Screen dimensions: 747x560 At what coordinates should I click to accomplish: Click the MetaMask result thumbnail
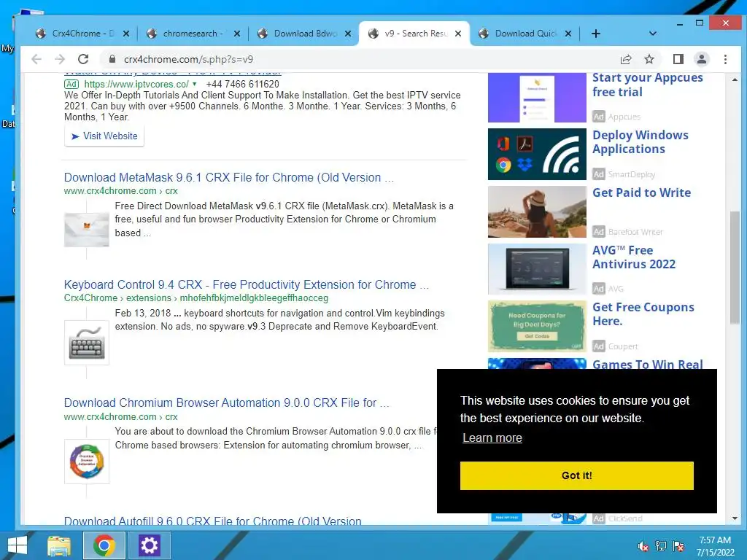(x=87, y=230)
